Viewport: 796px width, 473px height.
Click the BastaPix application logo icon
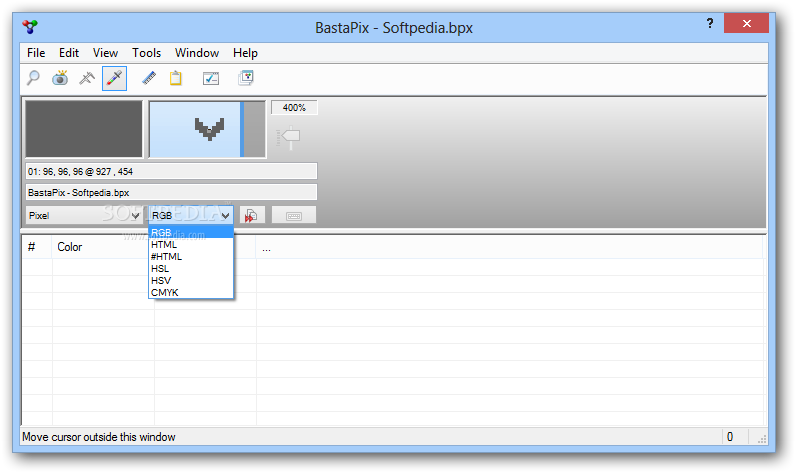[30, 26]
